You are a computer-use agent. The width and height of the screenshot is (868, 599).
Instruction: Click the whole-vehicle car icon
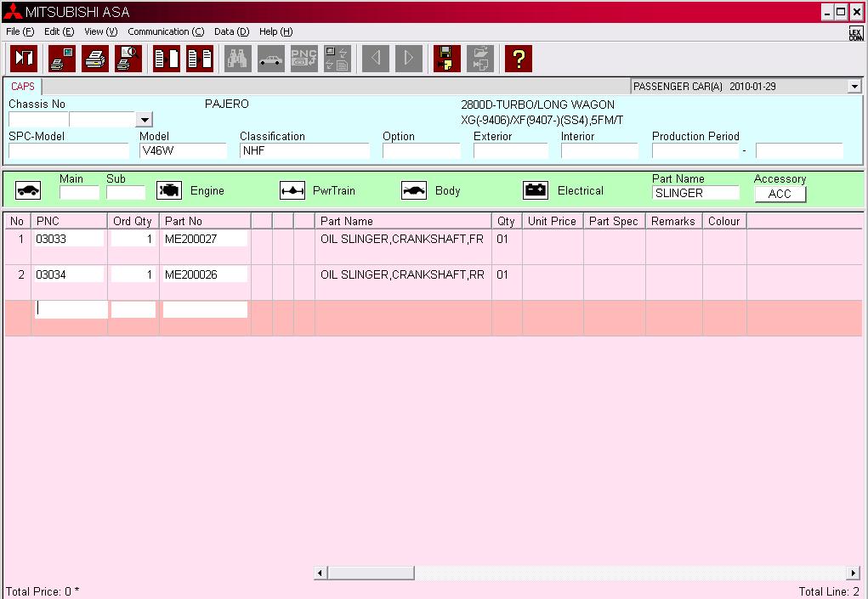(28, 191)
